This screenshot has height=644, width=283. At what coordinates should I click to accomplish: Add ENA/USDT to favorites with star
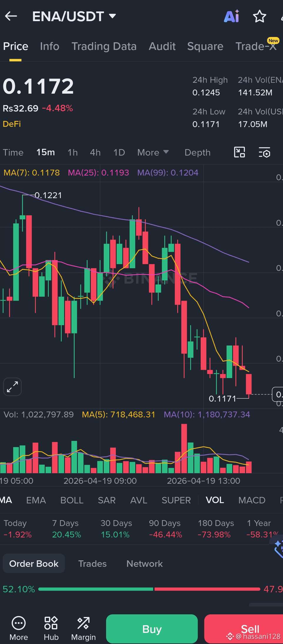259,16
